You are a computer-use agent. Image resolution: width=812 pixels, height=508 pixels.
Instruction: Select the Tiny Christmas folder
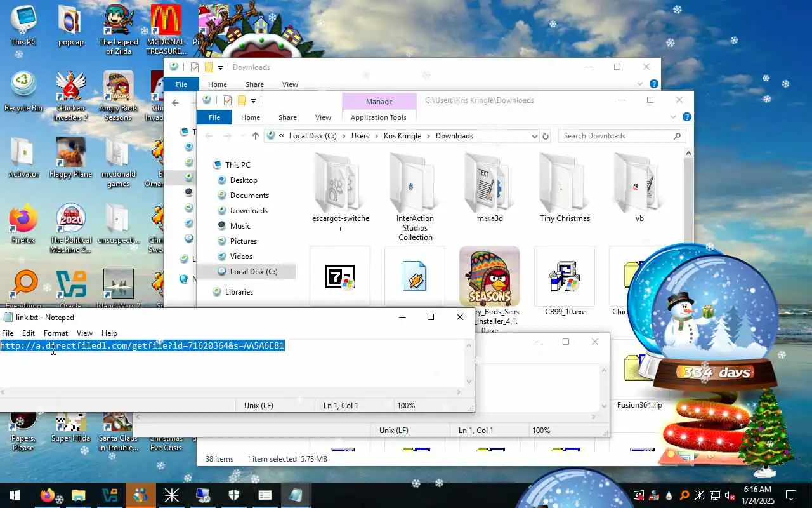click(565, 189)
